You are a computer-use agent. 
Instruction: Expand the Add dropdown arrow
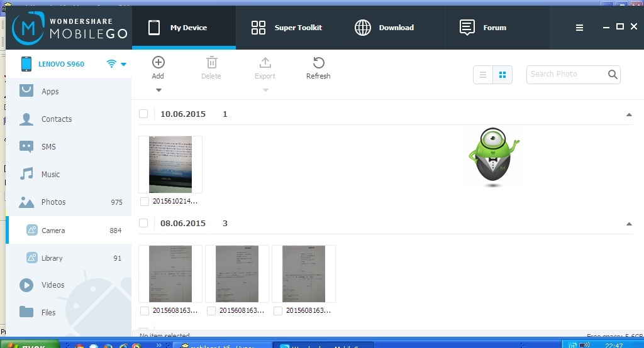[x=158, y=90]
